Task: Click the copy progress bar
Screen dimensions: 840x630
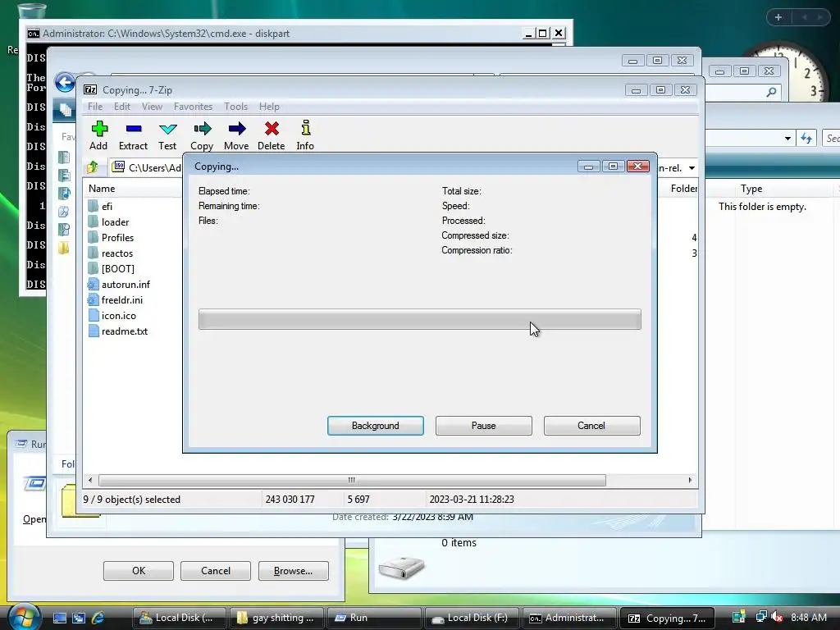Action: tap(420, 319)
